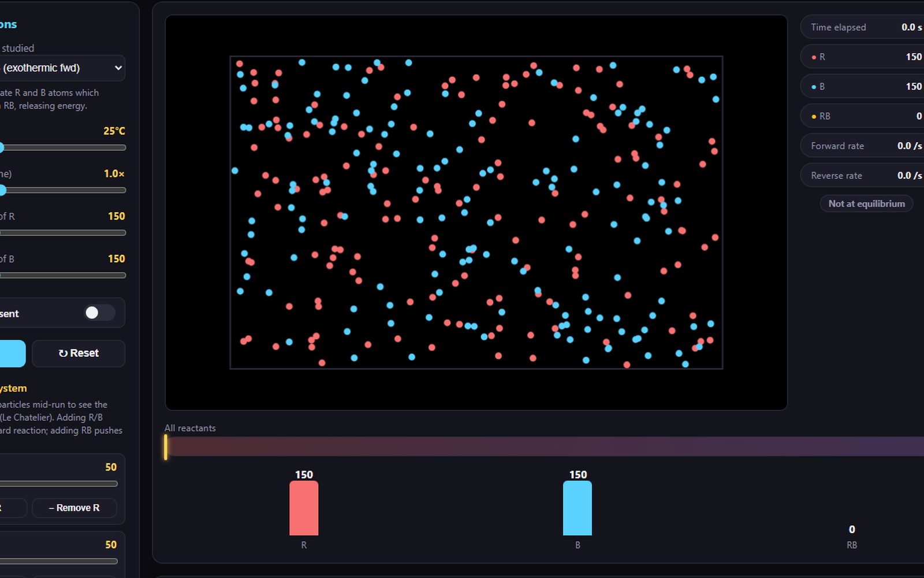Set the number of R slider track
This screenshot has height=578, width=924.
pos(63,233)
